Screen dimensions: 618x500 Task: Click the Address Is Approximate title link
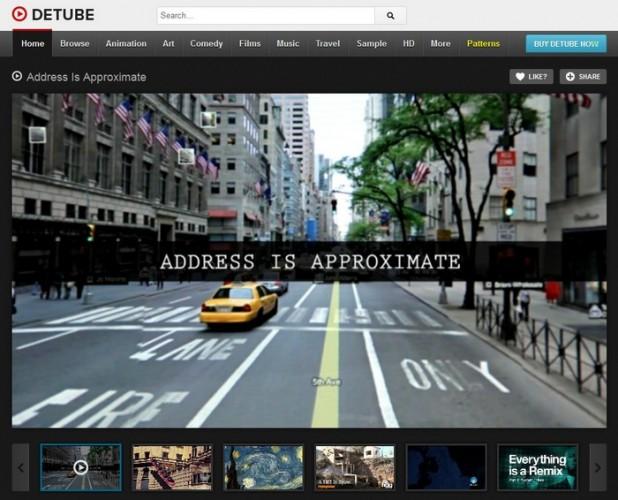86,77
